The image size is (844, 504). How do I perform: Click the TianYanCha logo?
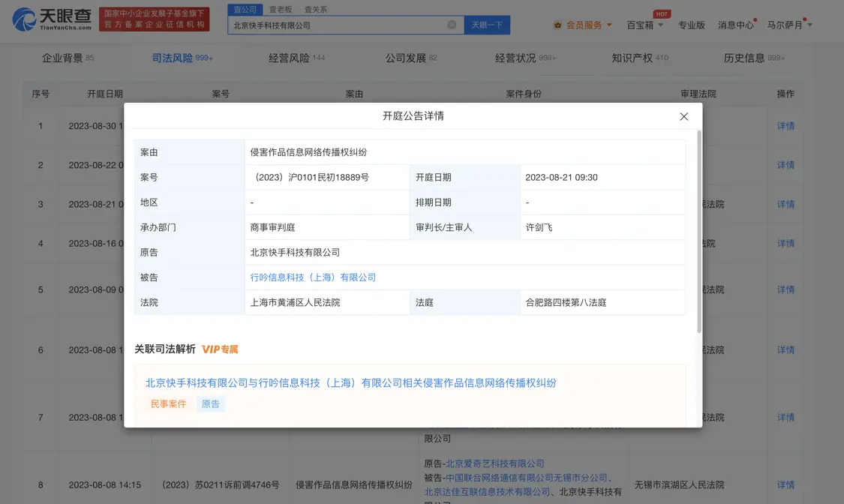tap(53, 19)
